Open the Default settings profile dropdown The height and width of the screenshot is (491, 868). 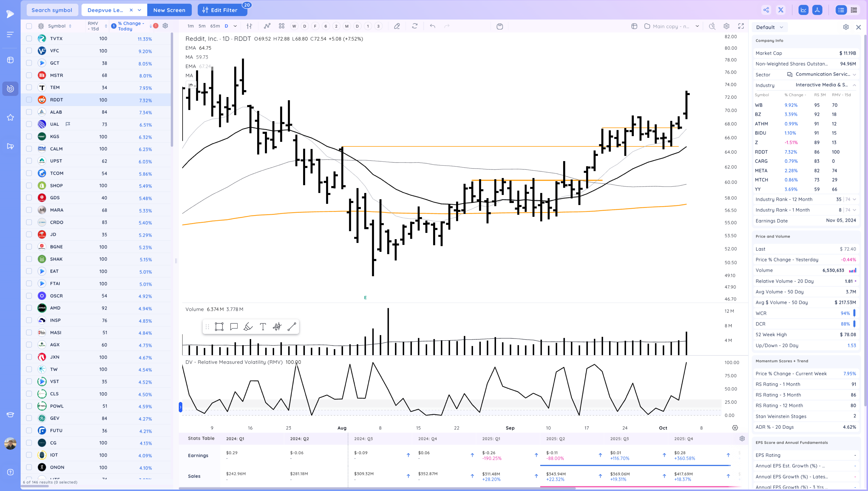769,27
